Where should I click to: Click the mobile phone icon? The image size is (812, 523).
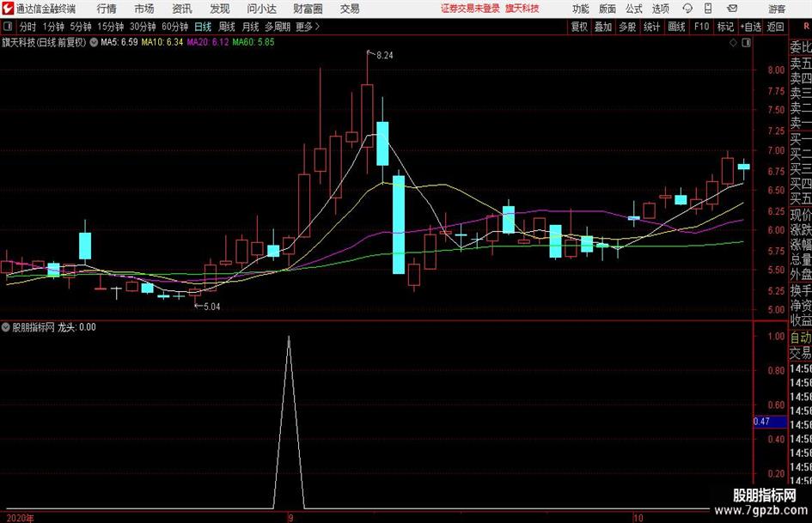click(x=708, y=9)
